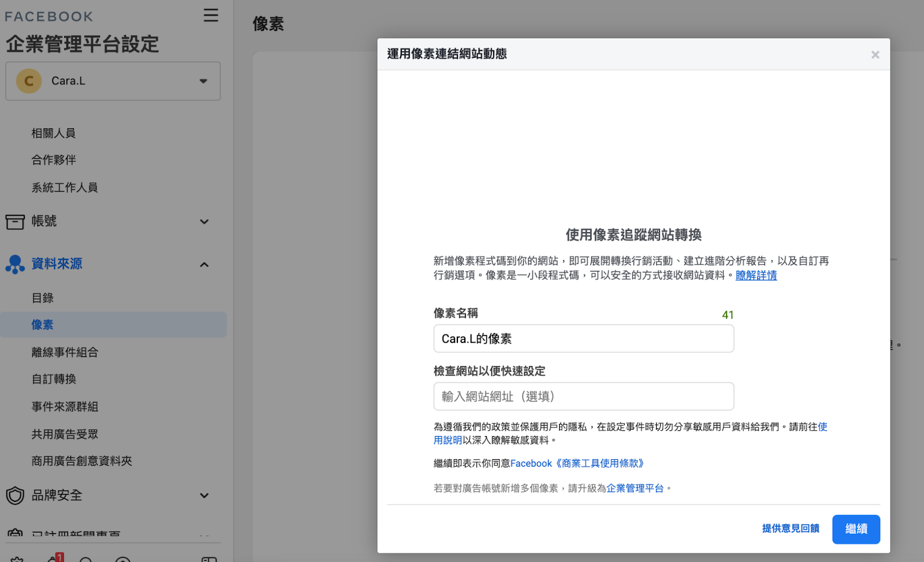
Task: Open 合作夥伴 in the sidebar
Action: pos(54,160)
